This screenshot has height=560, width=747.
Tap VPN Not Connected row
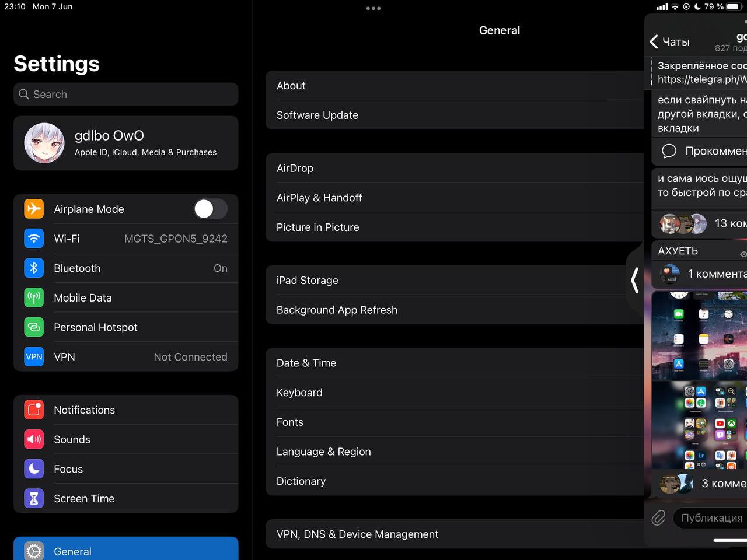(x=126, y=357)
